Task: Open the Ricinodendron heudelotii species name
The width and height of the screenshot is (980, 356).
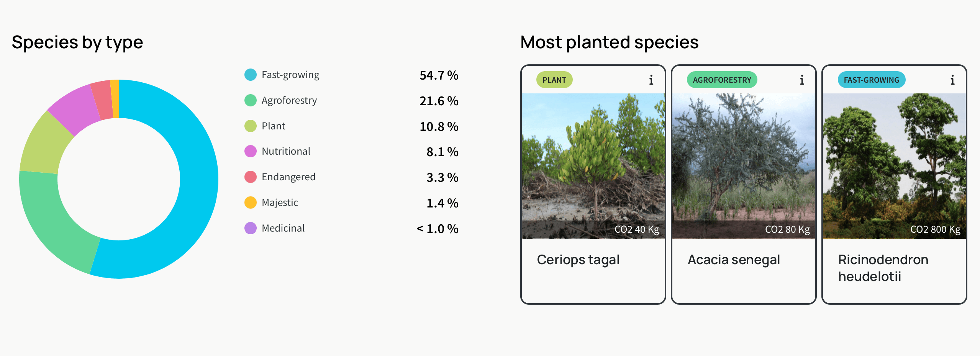Action: [x=883, y=268]
